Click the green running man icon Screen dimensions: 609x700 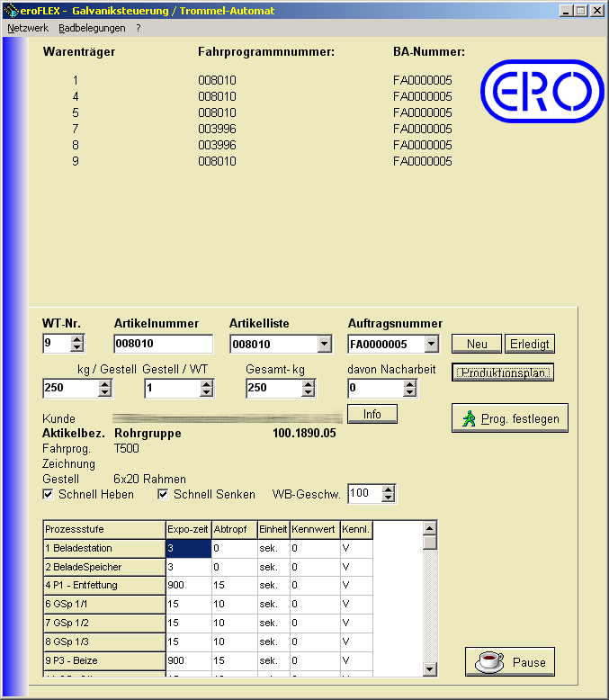pyautogui.click(x=468, y=418)
